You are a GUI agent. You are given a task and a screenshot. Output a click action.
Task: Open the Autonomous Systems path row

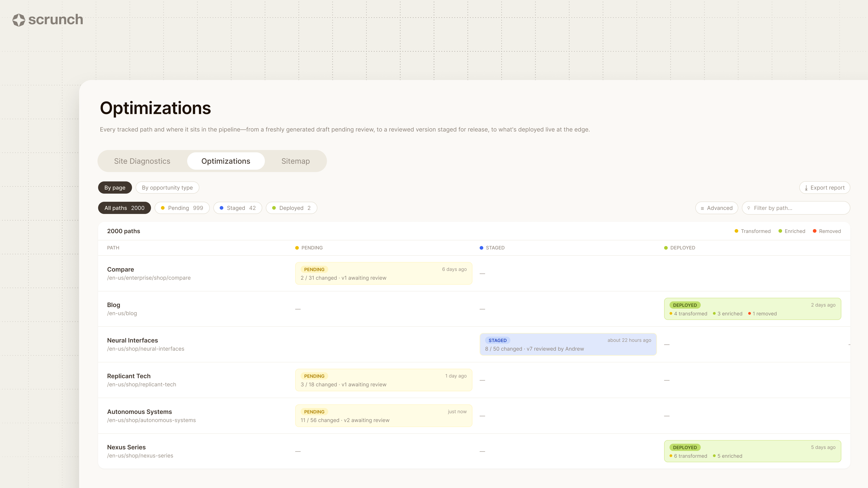(x=474, y=416)
